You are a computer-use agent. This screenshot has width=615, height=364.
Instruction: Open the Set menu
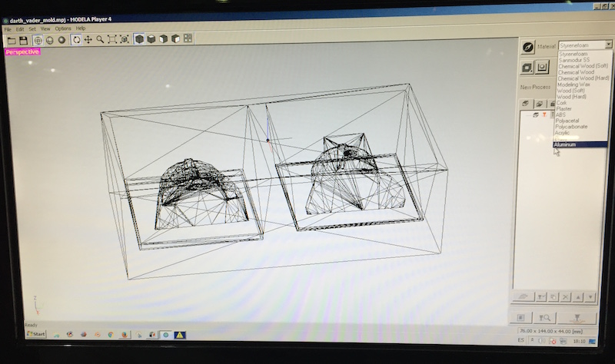[32, 29]
